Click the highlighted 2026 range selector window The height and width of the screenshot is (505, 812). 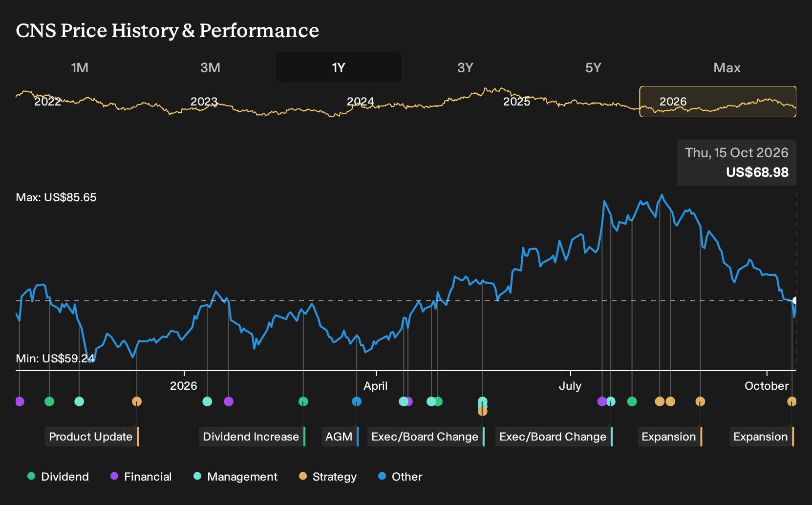[718, 102]
